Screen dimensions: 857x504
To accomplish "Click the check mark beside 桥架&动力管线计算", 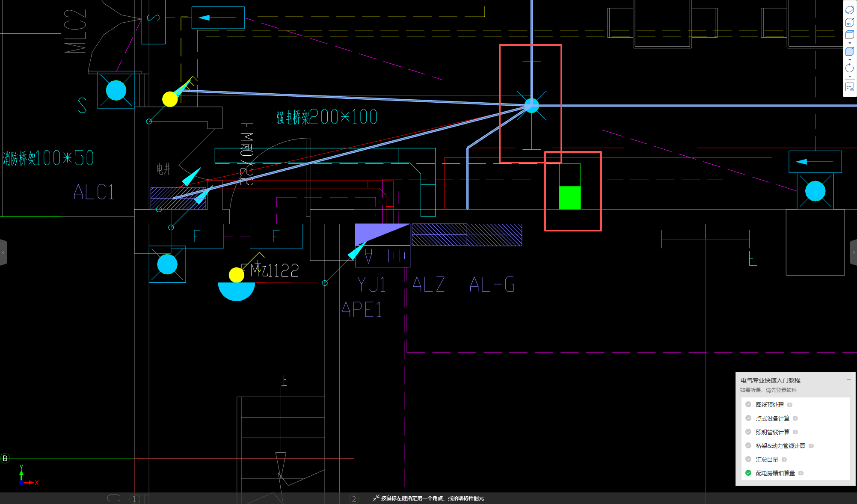I will (x=748, y=445).
